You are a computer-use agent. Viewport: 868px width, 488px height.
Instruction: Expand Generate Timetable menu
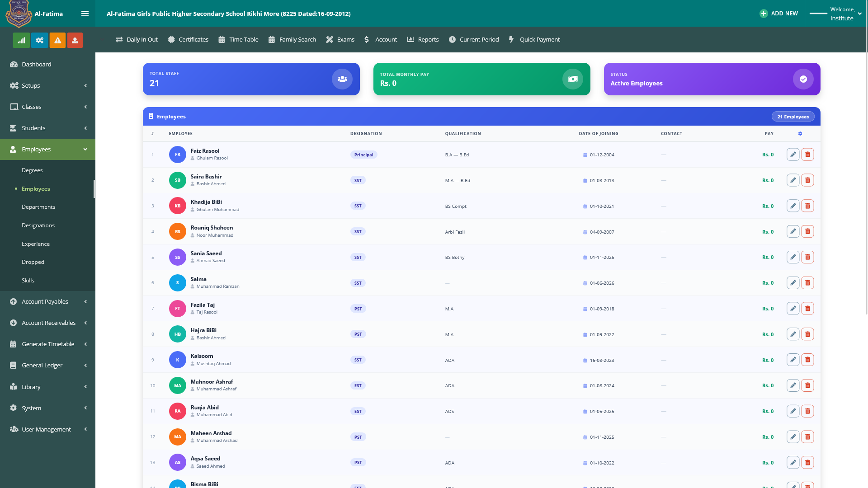[x=47, y=344]
